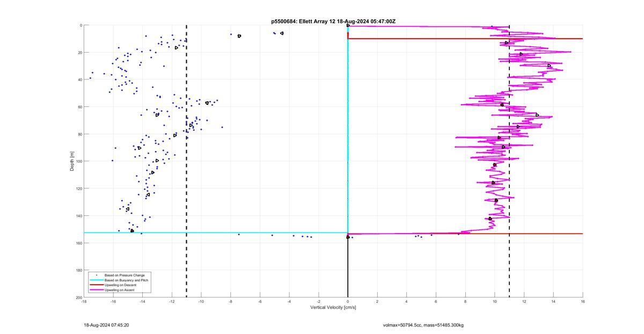Select the 'Vertical Velocity [cm/s]' x-axis label
This screenshot has width=644, height=334.
point(333,308)
